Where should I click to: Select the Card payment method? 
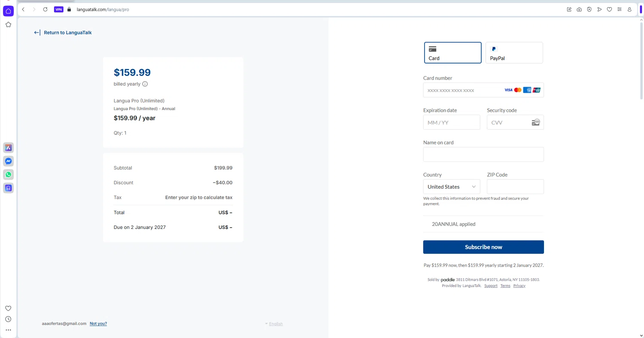[x=453, y=53]
